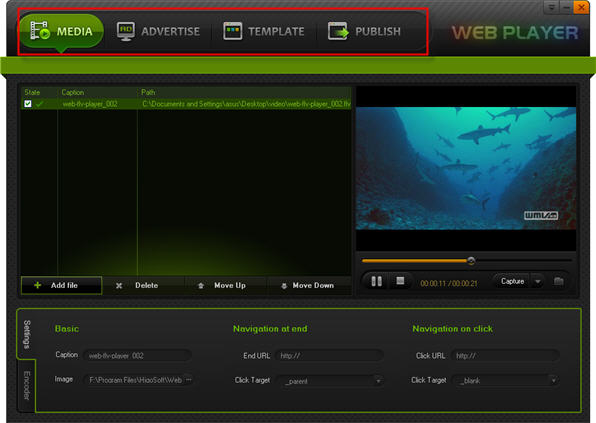The height and width of the screenshot is (423, 596).
Task: Click the Add file button
Action: coord(61,285)
